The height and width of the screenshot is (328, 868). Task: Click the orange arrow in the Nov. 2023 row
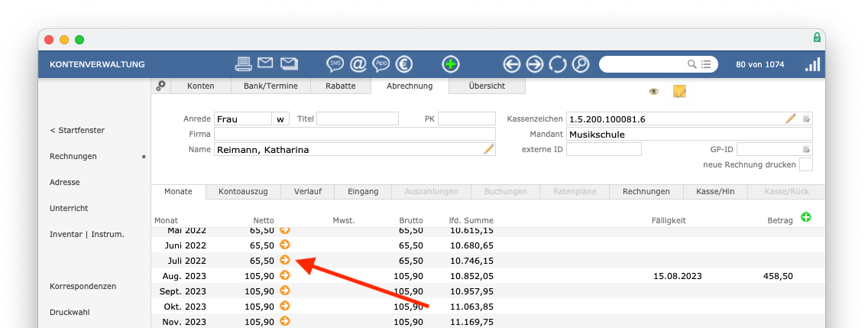pos(285,321)
